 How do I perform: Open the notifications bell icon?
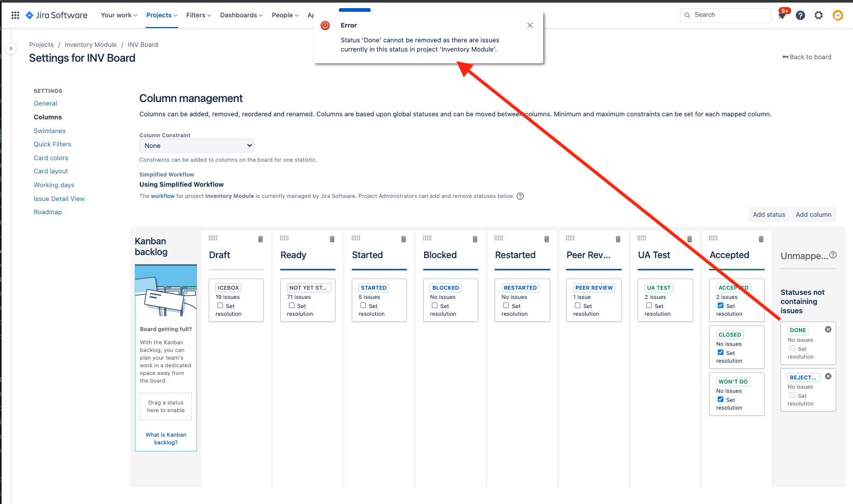pos(782,15)
